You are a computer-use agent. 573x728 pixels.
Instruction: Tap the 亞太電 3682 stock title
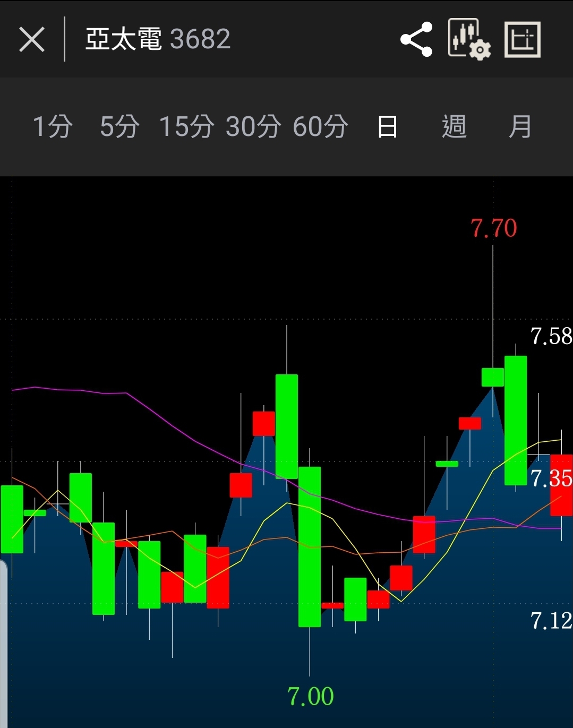click(158, 40)
